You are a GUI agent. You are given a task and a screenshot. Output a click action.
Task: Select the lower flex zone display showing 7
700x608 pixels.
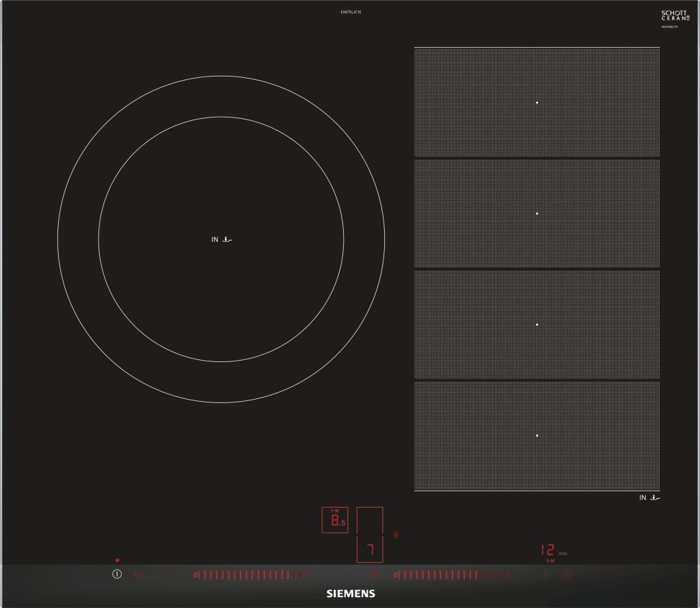[x=370, y=549]
